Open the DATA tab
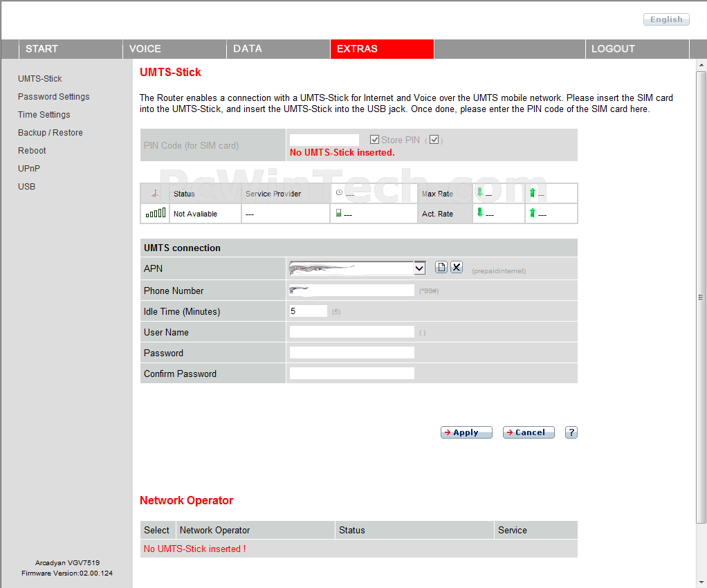The height and width of the screenshot is (588, 707). coord(278,48)
